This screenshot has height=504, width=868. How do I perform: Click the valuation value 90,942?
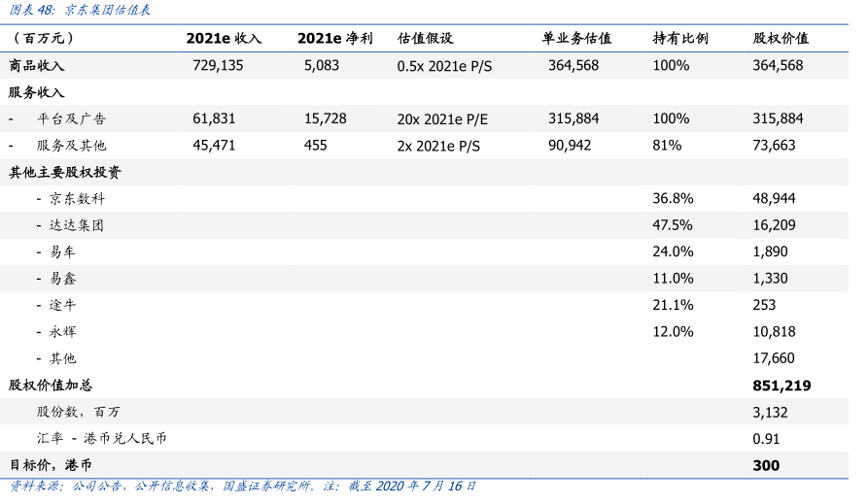pos(570,145)
